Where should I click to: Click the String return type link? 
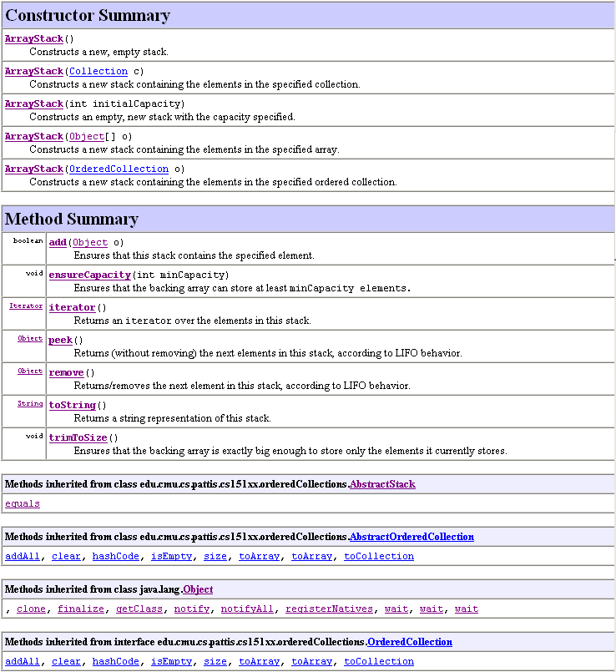click(30, 404)
